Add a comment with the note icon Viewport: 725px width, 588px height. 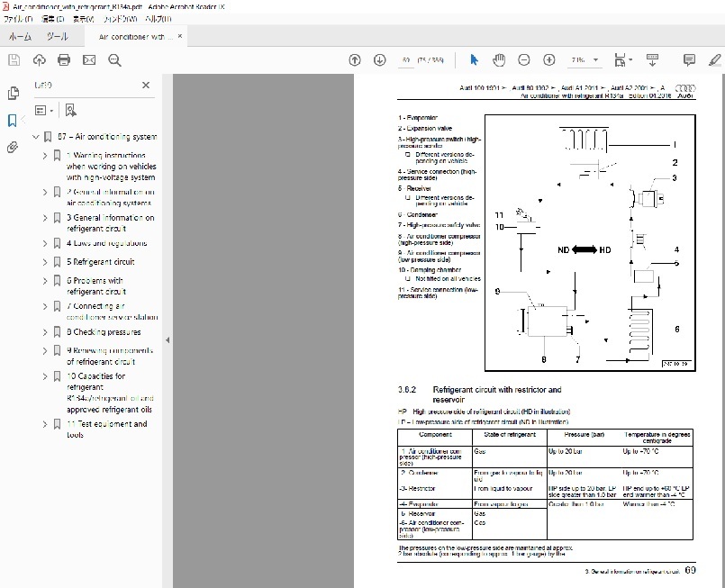689,60
